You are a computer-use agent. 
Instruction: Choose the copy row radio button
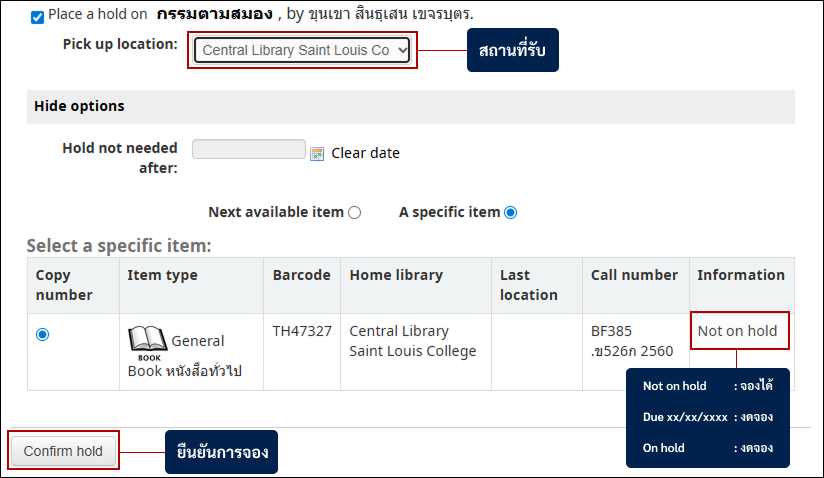tap(42, 335)
